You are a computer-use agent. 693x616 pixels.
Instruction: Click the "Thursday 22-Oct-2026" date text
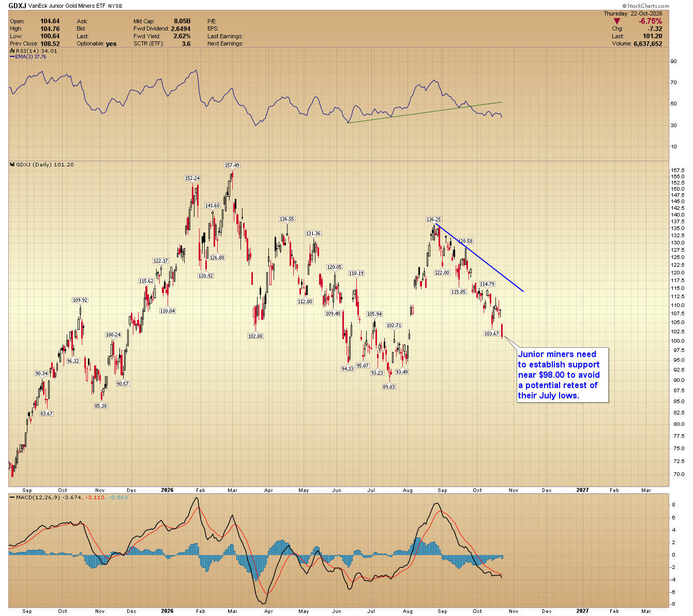click(x=633, y=13)
